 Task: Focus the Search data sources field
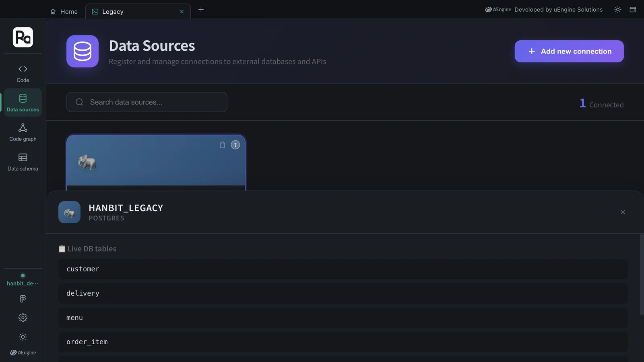[147, 102]
